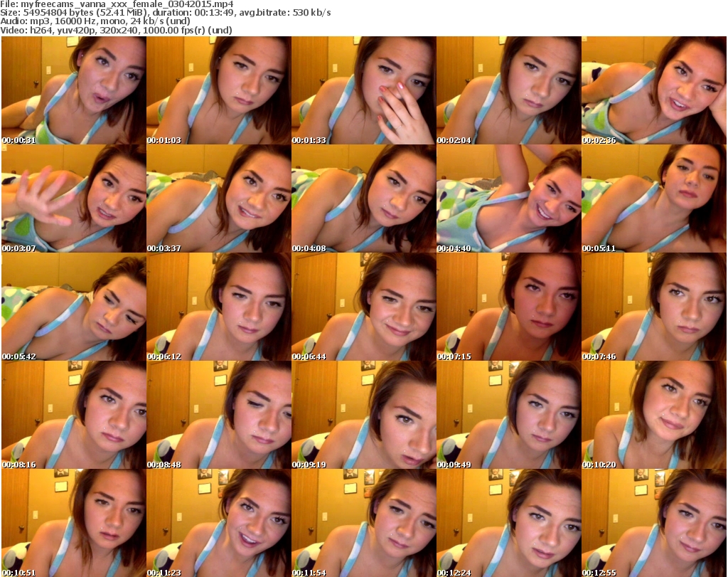Select the 'Video: h264, yuv420p' line
Viewport: 728px width, 577px height.
[116, 30]
